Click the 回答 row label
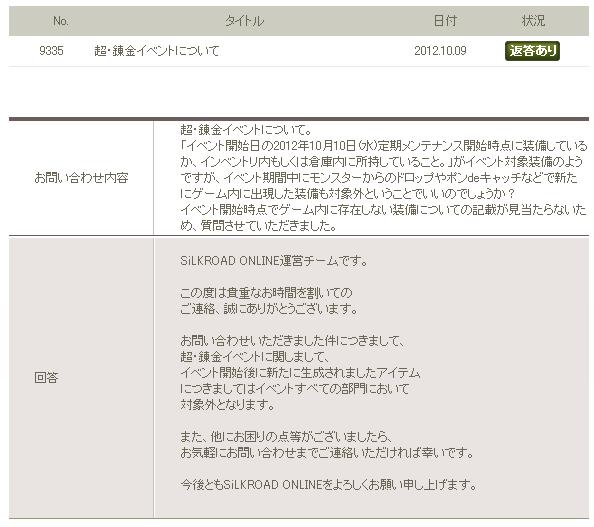 point(46,377)
